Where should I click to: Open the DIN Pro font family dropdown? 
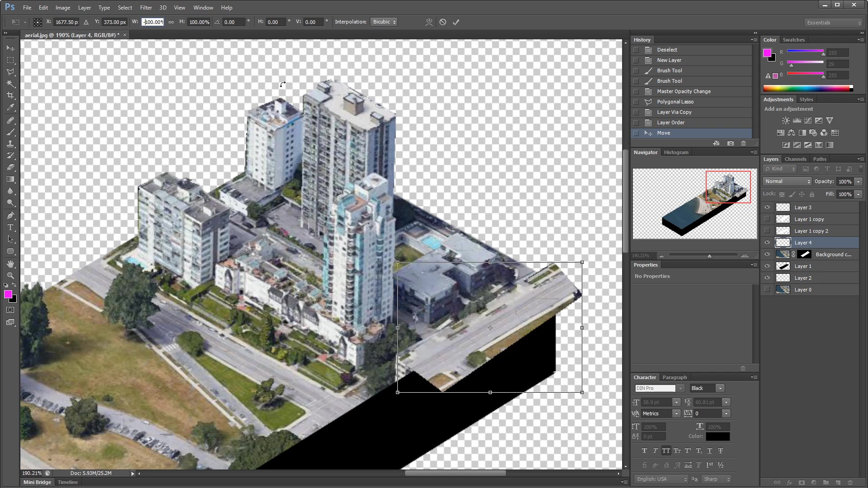[x=680, y=388]
